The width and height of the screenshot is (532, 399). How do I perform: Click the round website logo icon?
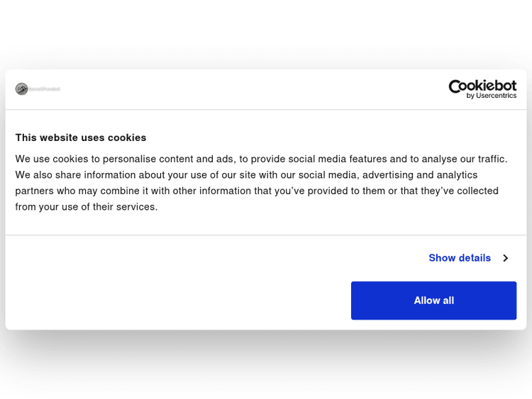tap(22, 89)
